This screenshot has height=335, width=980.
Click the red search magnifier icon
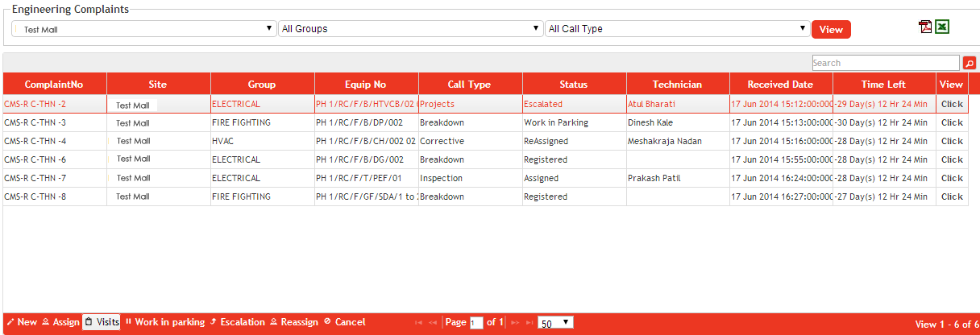(970, 63)
